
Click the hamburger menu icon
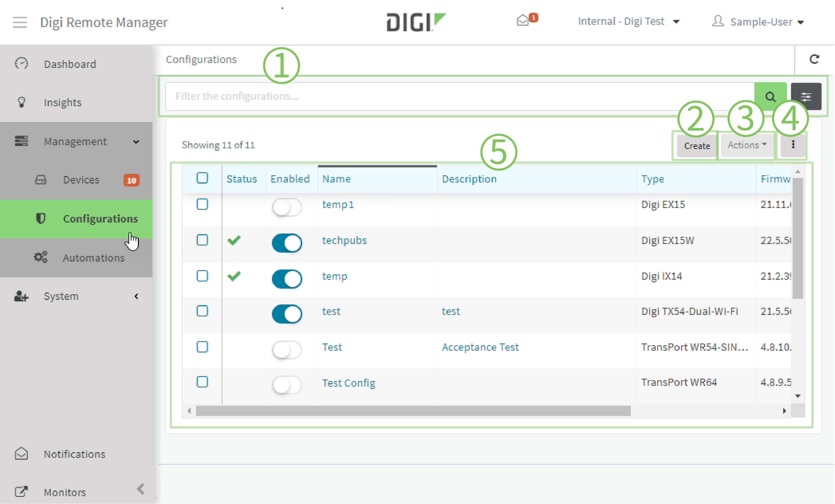(x=20, y=22)
